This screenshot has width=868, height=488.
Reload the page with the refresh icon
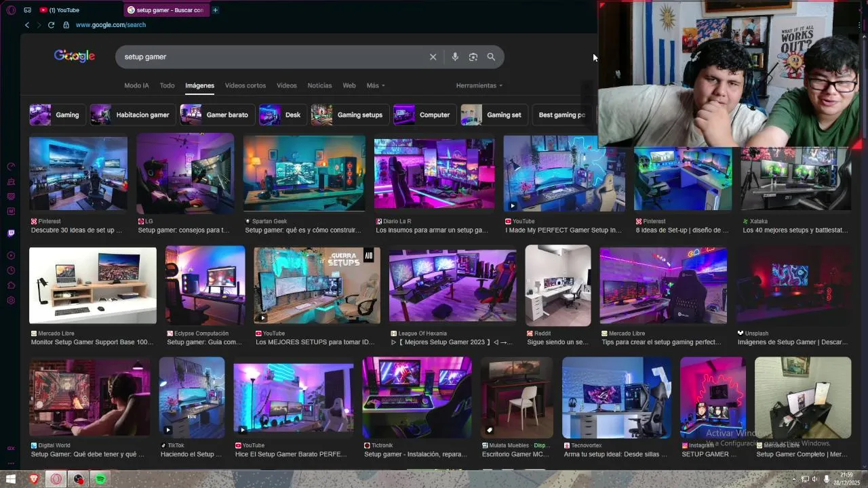point(51,25)
